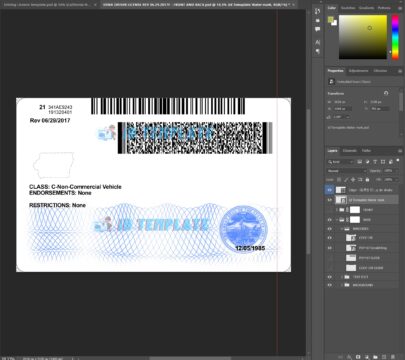Click the reset transform icon in Properties
The image size is (405, 360).
386,93
